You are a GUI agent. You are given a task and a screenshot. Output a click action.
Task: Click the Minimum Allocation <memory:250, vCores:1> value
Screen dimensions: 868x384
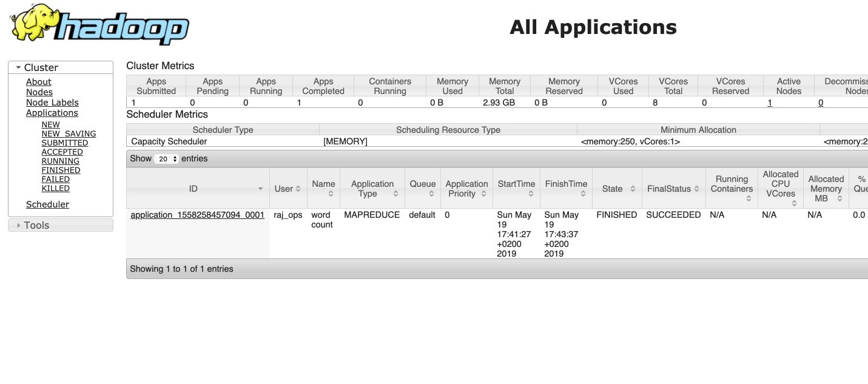tap(630, 141)
